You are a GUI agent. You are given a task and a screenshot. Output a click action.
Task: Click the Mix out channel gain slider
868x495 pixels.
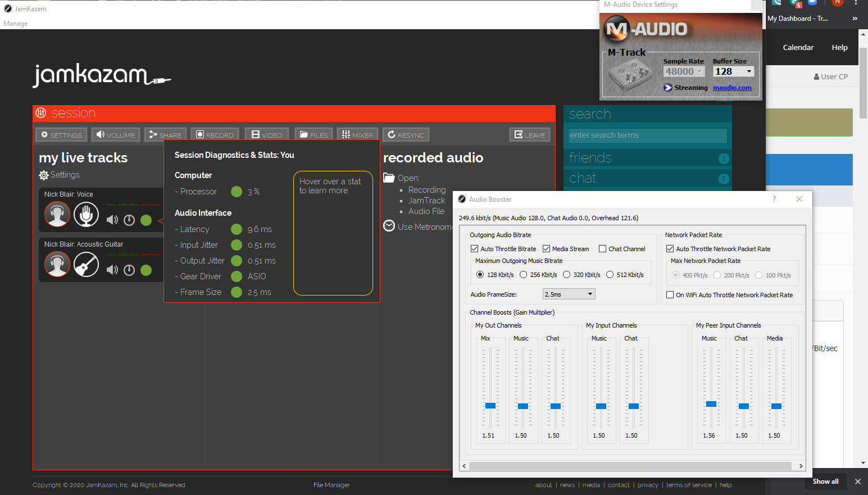490,406
